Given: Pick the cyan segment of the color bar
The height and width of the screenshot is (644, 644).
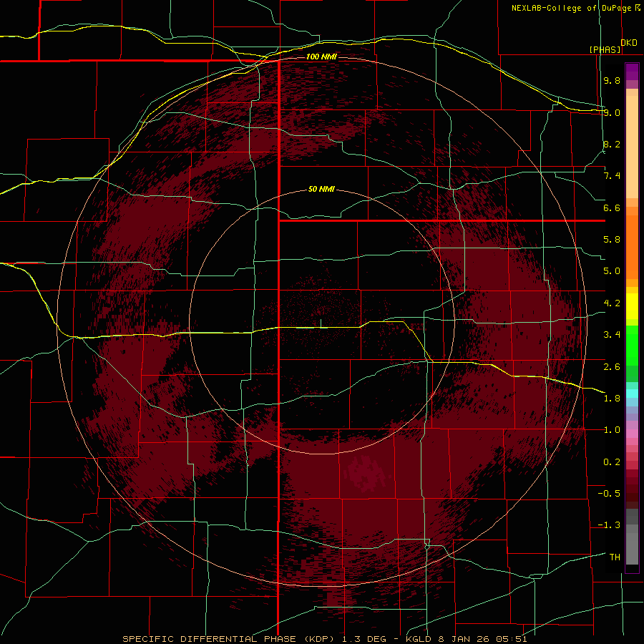Looking at the screenshot, I should 632,394.
